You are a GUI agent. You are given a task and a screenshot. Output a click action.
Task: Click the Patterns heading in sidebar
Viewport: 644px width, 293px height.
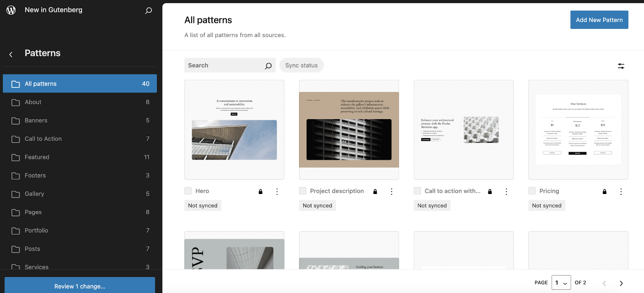click(43, 53)
